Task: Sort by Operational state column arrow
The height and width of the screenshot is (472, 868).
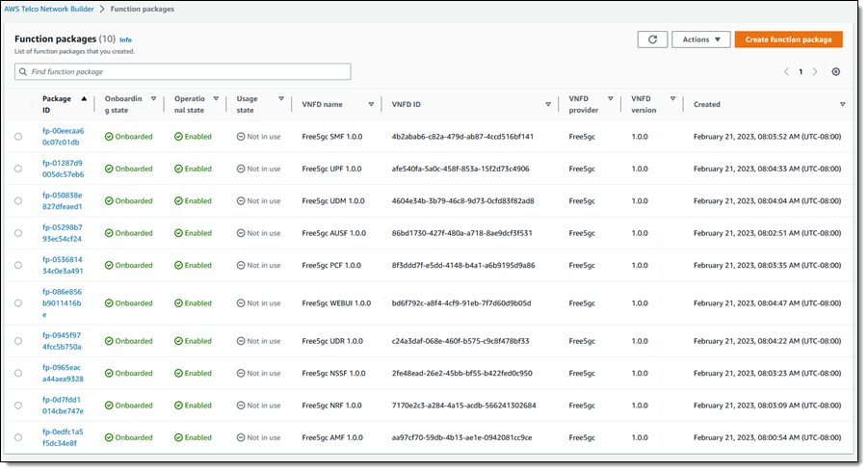Action: pyautogui.click(x=216, y=99)
